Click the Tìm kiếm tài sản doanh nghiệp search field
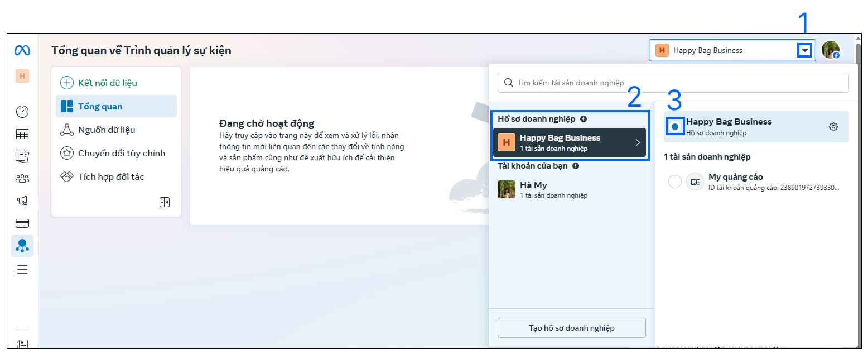Screen dimensions: 868x358 (673, 83)
